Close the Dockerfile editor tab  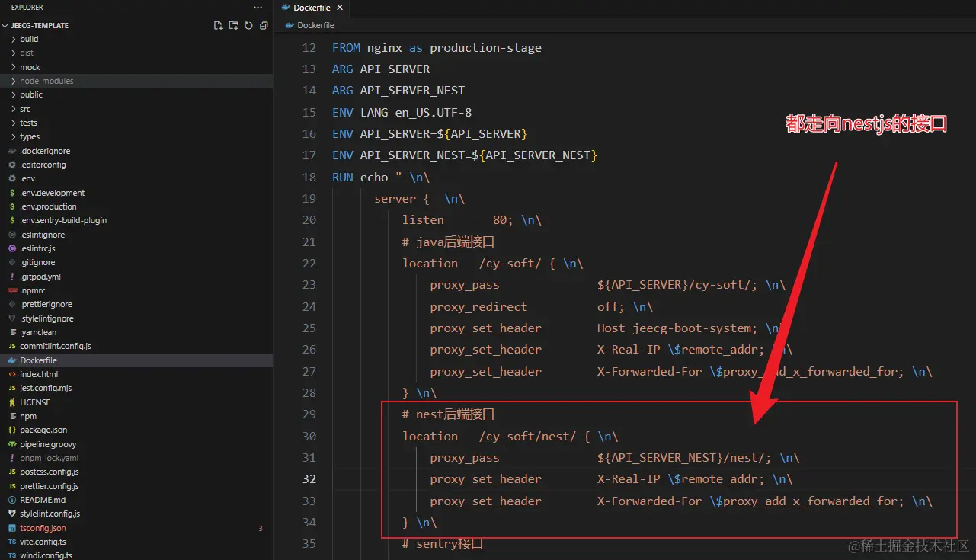click(x=340, y=8)
